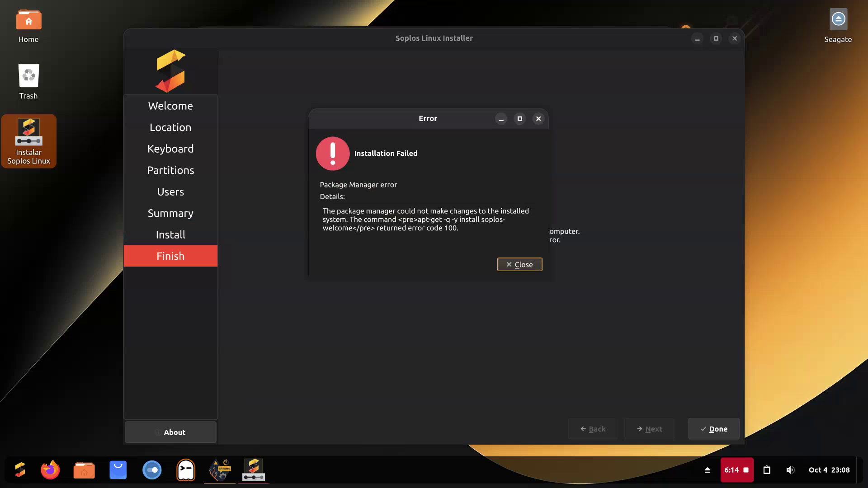Click the eject removable media tray icon
The image size is (868, 488).
pos(708,470)
